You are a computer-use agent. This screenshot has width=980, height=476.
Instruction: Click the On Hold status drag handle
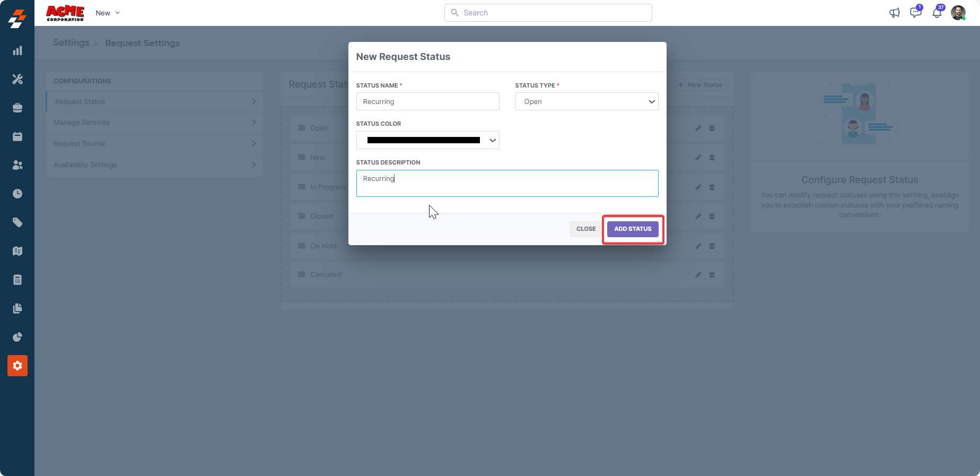tap(302, 246)
